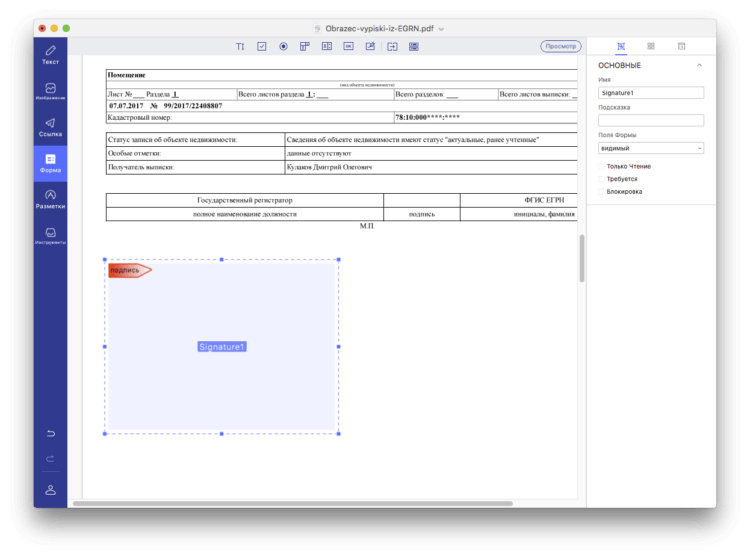Image resolution: width=750 pixels, height=556 pixels.
Task: Enable the Требуется checkbox
Action: 601,179
